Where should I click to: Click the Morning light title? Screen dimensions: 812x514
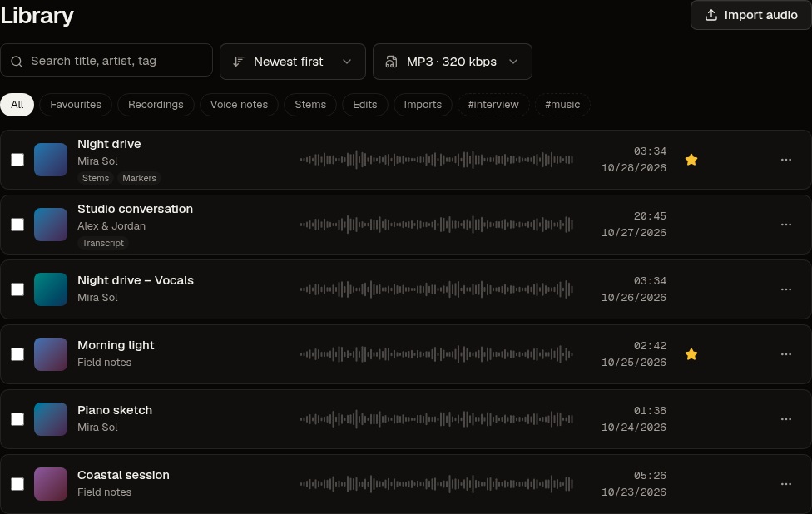point(116,345)
